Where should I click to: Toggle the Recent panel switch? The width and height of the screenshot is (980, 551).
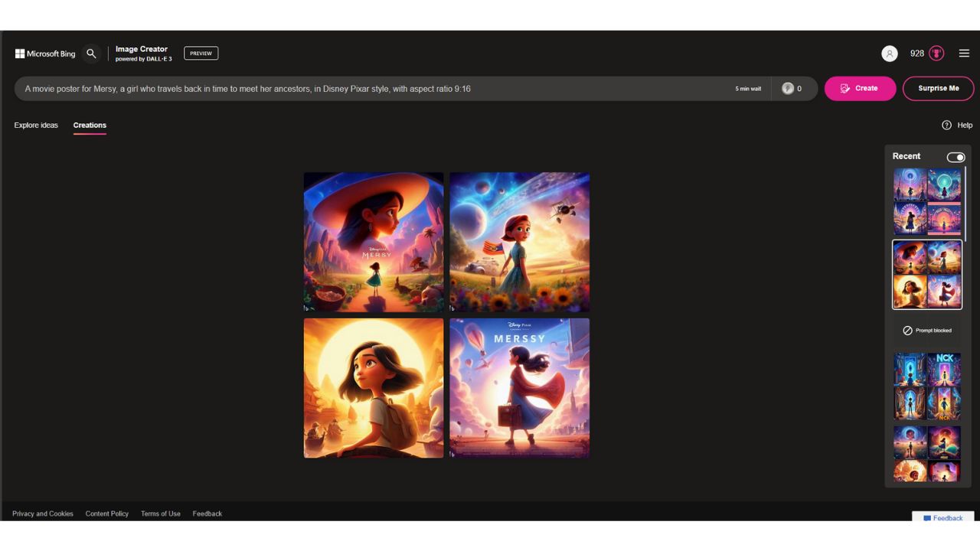click(x=955, y=157)
